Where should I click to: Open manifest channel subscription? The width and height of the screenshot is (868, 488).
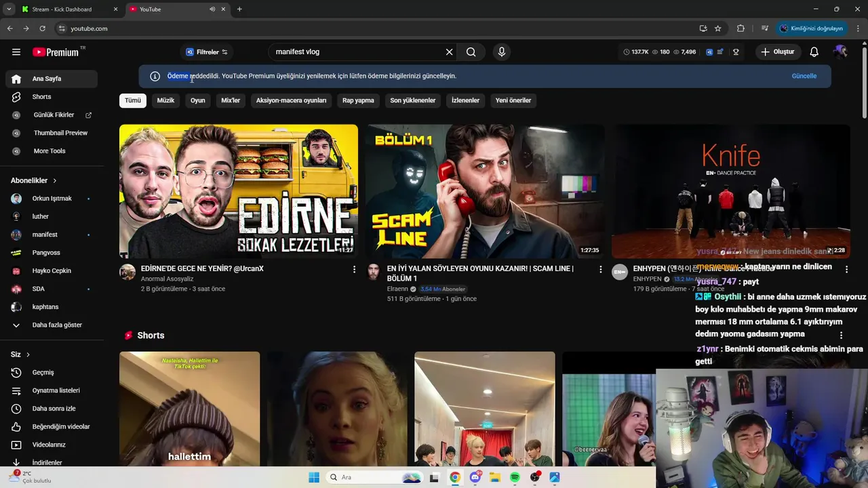point(52,235)
